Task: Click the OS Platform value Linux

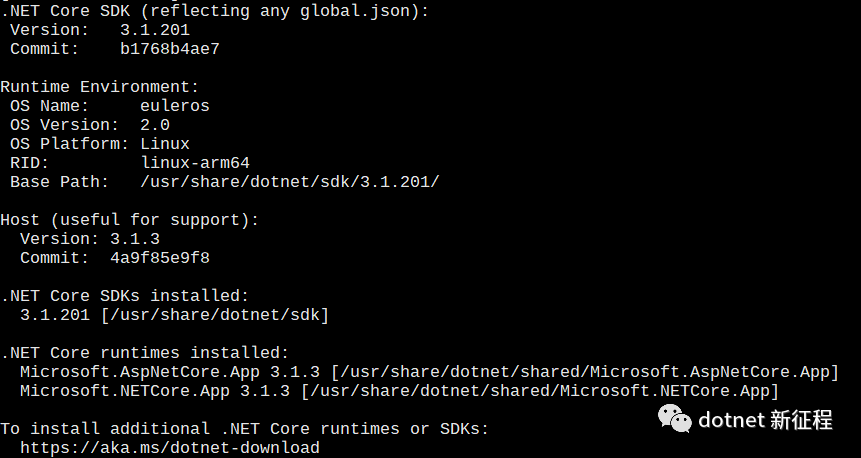Action: 164,144
